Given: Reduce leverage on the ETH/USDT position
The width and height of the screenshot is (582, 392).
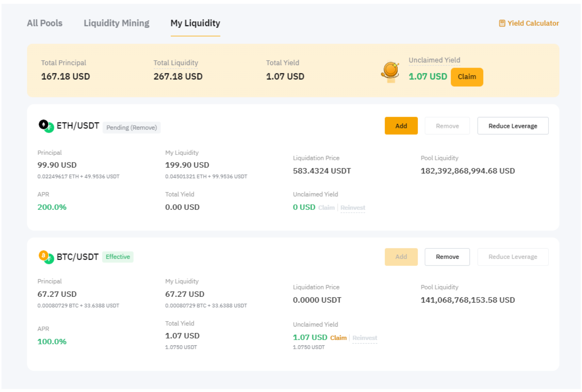Looking at the screenshot, I should tap(512, 126).
